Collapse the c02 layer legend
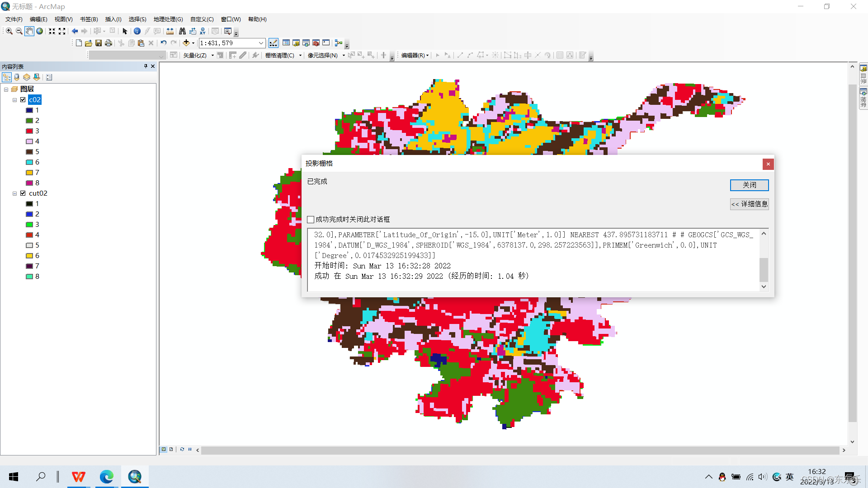Viewport: 868px width, 488px height. point(14,100)
